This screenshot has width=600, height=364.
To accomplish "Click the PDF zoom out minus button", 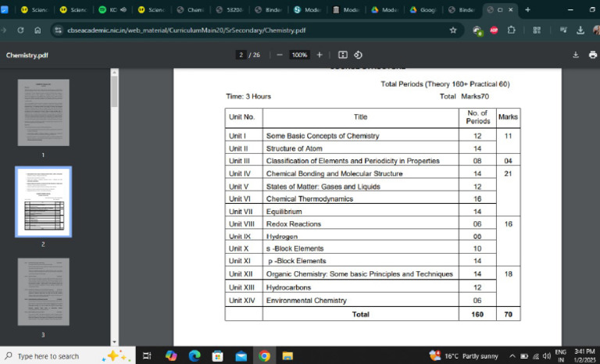I will 279,55.
